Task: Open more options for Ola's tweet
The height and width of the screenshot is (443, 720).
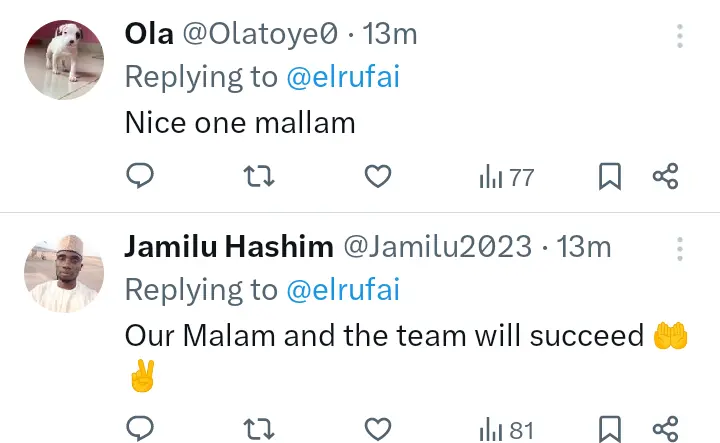Action: (680, 38)
